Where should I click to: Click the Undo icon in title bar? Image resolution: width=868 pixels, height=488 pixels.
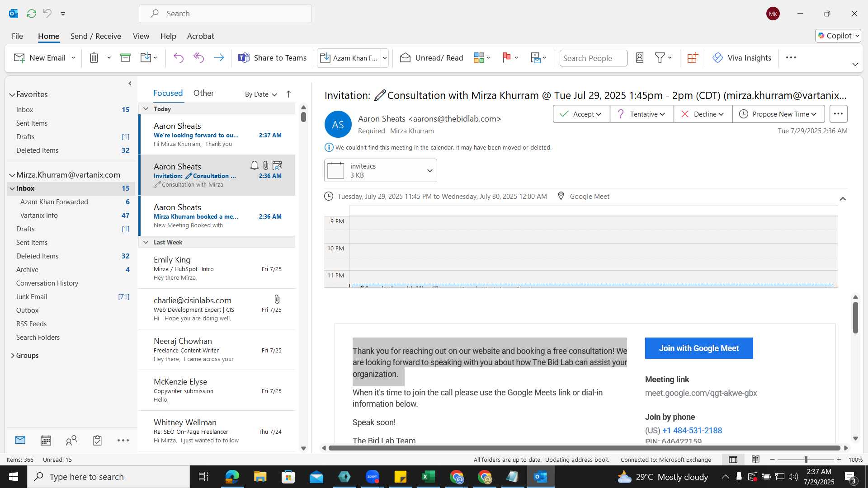(x=47, y=14)
